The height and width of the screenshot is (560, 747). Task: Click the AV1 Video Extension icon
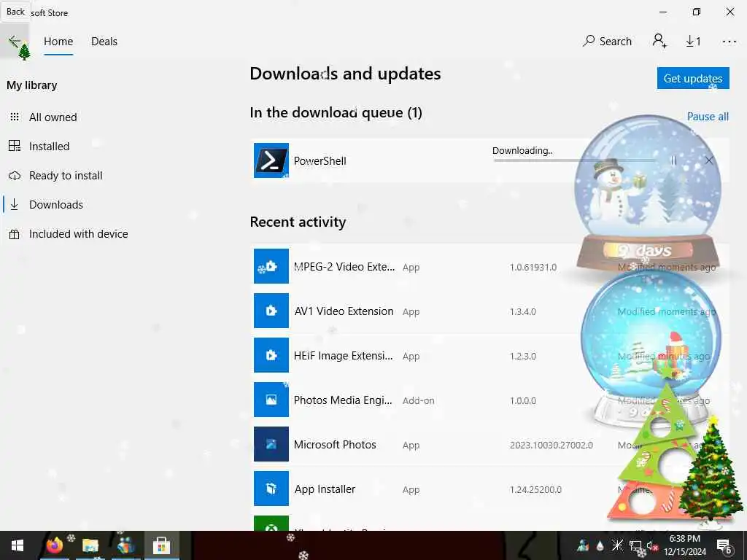pyautogui.click(x=271, y=311)
